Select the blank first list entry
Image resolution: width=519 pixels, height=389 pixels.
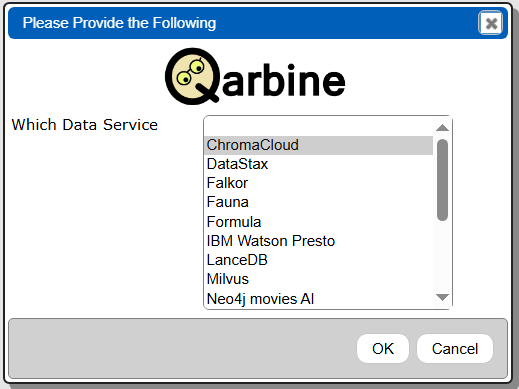click(318, 126)
